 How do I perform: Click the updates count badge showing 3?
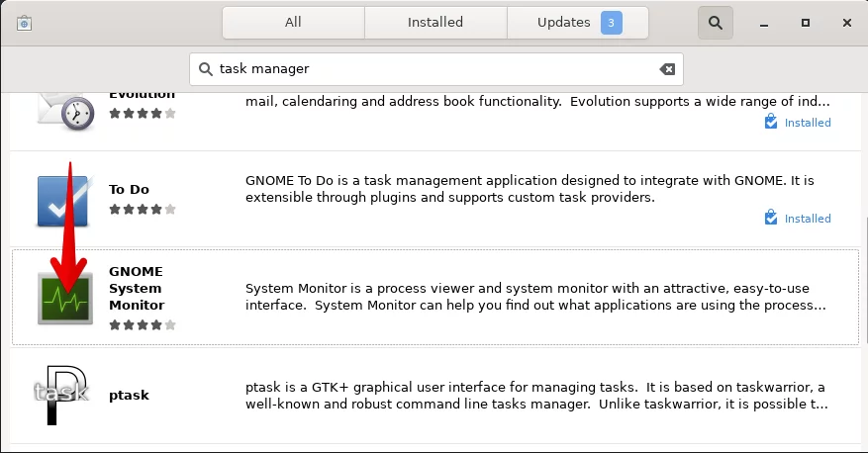coord(611,23)
